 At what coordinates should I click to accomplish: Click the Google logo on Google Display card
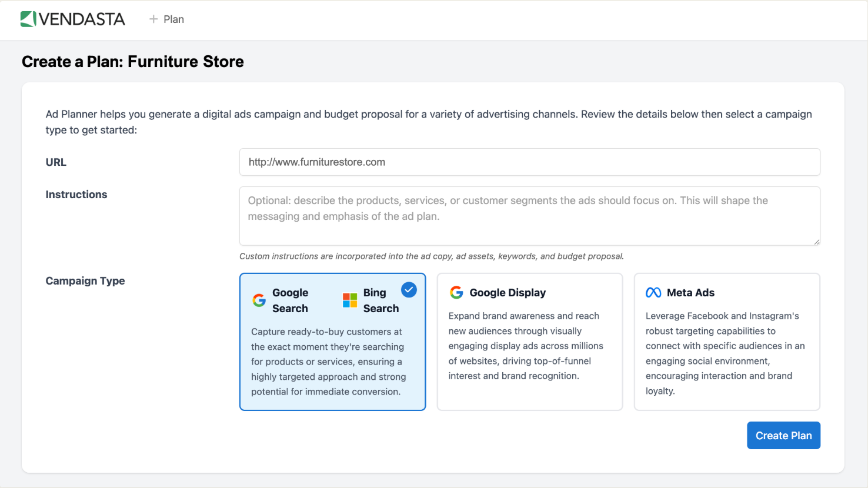tap(456, 292)
